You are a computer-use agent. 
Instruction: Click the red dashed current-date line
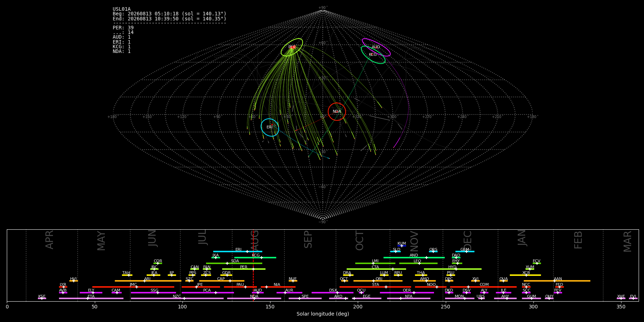[x=253, y=265]
